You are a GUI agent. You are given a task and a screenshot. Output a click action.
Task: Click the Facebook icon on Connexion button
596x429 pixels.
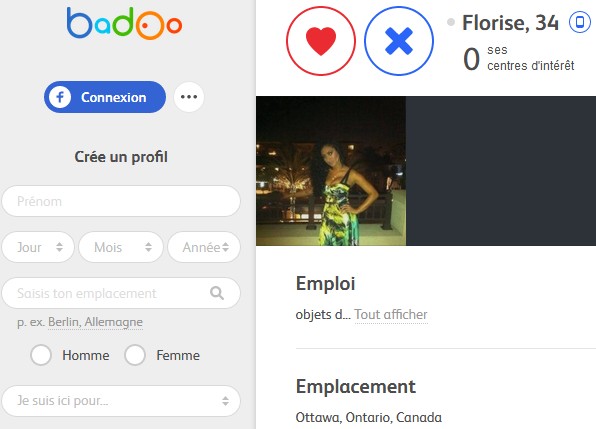click(x=60, y=97)
